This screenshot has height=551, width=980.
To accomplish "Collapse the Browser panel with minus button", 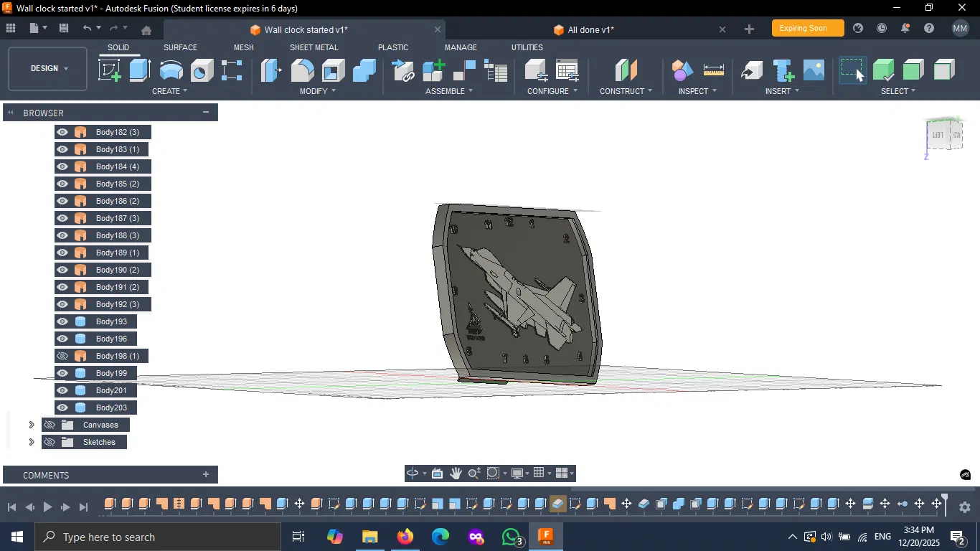I will point(206,112).
